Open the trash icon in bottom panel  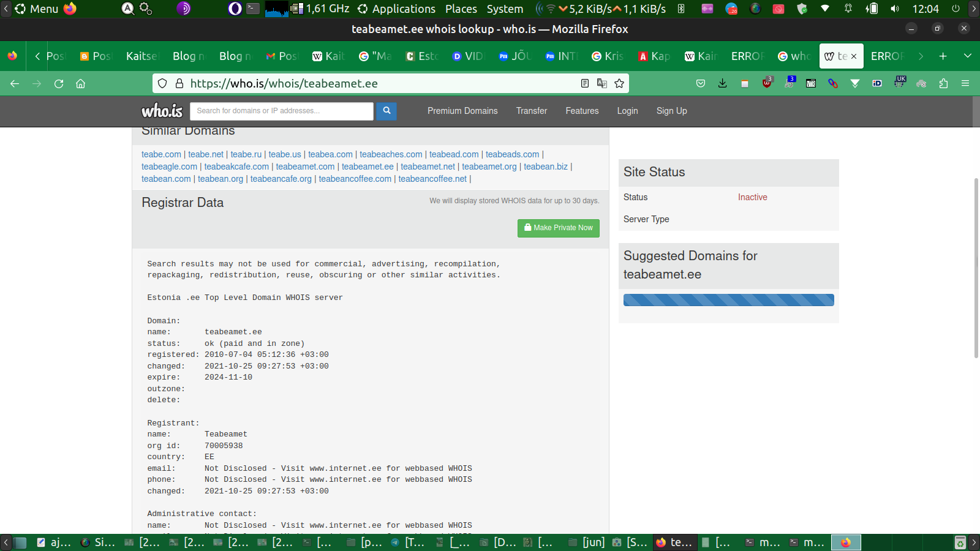click(960, 542)
